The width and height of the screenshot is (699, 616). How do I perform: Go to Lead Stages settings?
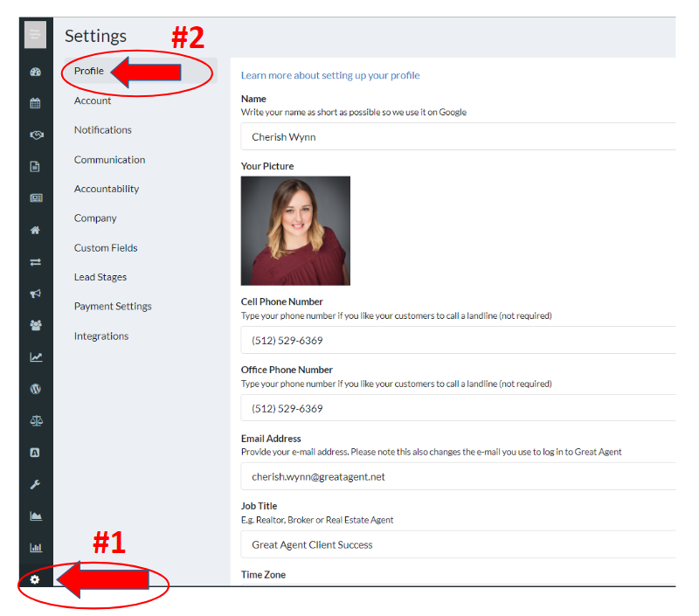[x=100, y=277]
